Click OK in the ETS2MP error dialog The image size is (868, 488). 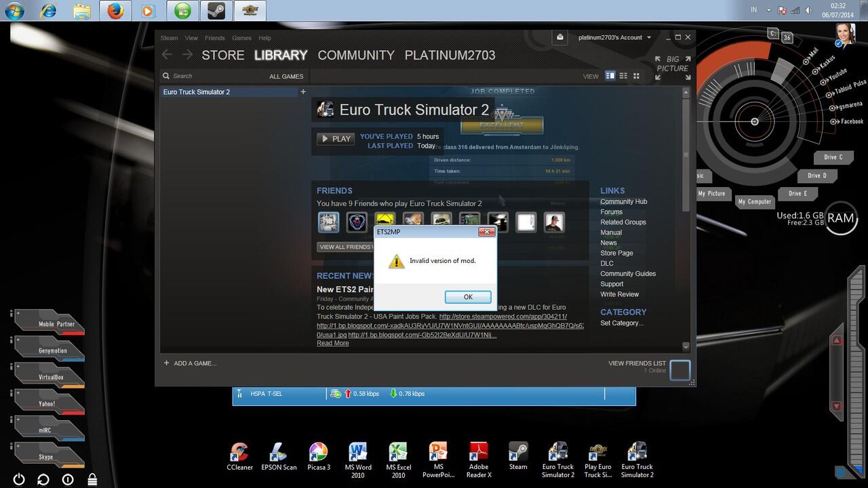(468, 297)
